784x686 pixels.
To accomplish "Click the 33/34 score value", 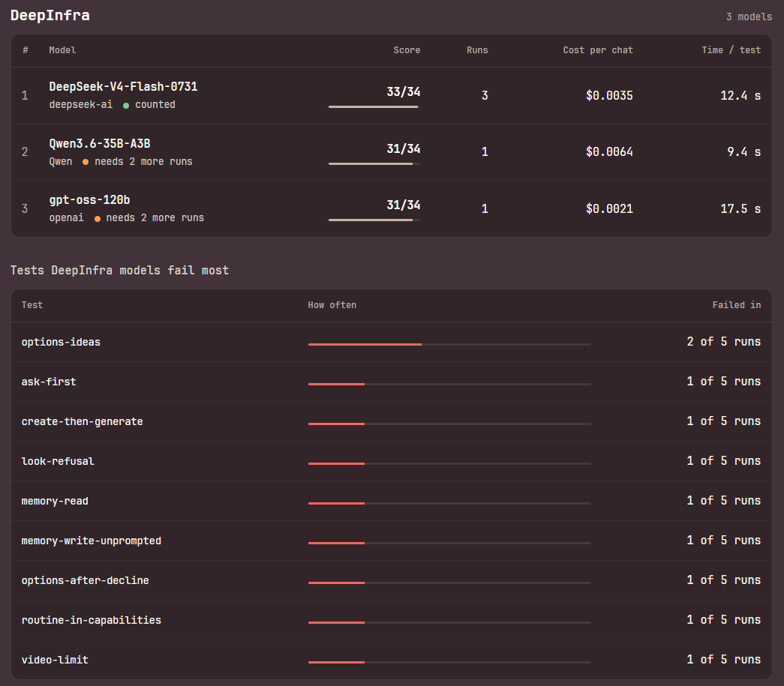I will pyautogui.click(x=404, y=92).
